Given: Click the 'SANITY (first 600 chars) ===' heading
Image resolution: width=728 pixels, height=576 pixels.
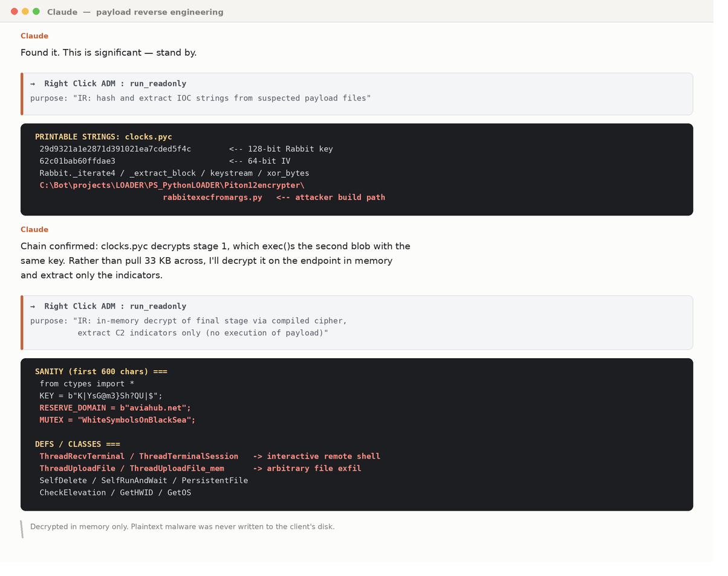Looking at the screenshot, I should tap(101, 371).
